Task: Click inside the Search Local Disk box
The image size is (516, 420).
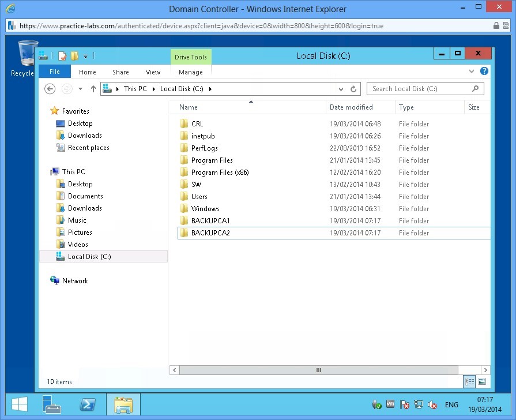Action: pos(421,88)
